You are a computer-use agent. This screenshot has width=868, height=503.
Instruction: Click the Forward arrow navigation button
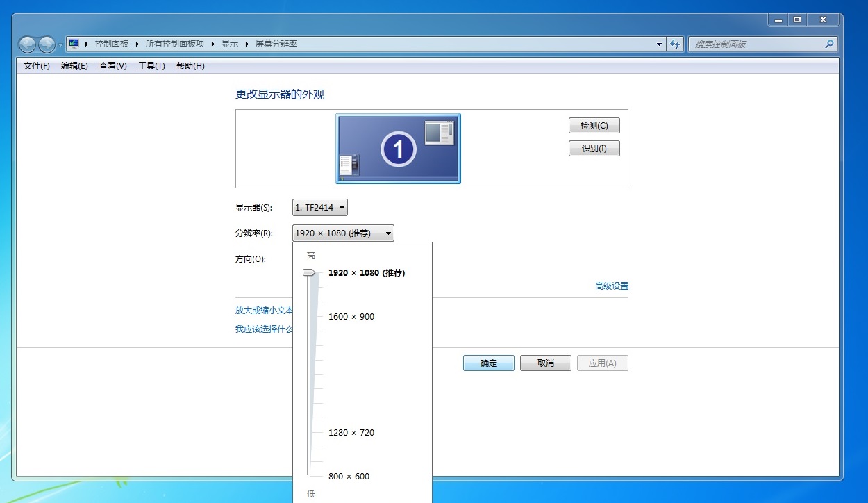47,44
